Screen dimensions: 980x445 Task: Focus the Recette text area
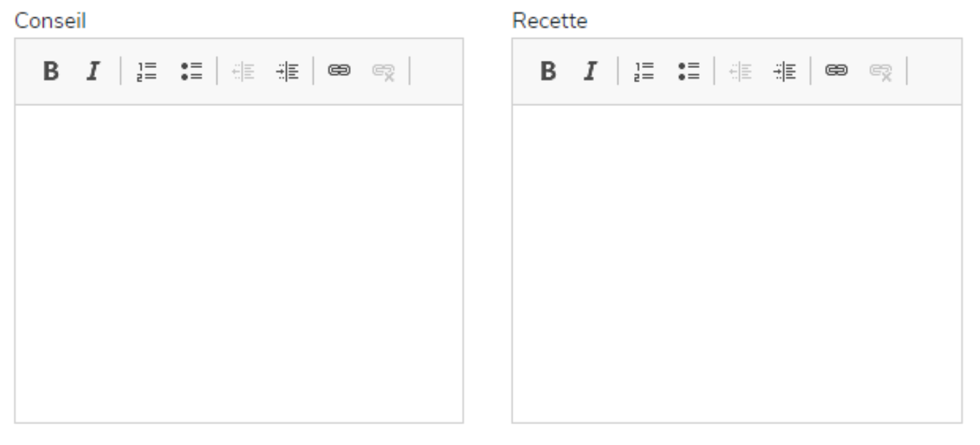[x=736, y=263]
